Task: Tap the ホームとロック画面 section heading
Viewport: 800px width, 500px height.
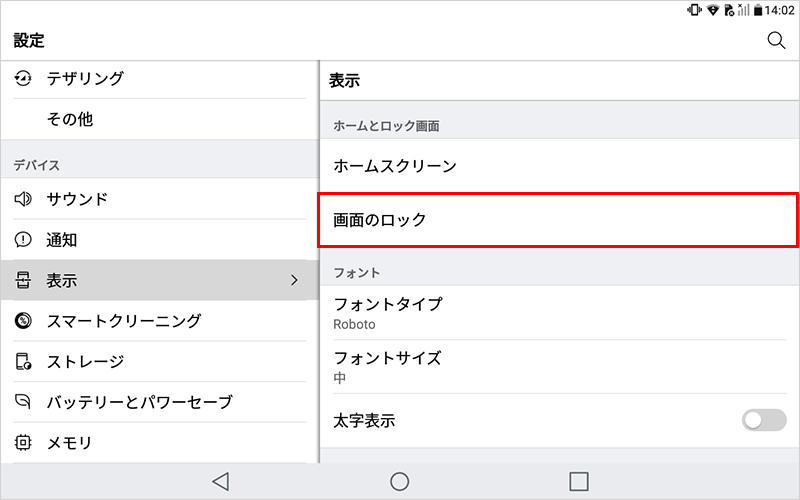Action: (x=386, y=126)
